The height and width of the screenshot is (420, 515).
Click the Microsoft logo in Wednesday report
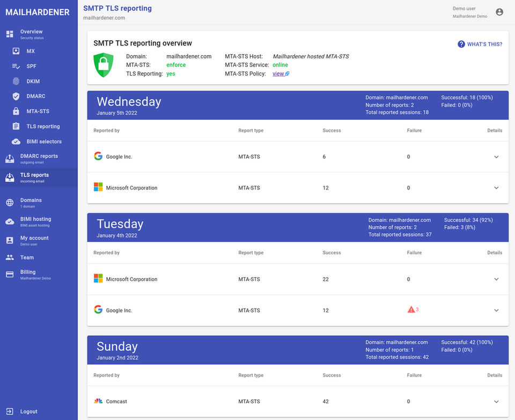pos(98,187)
